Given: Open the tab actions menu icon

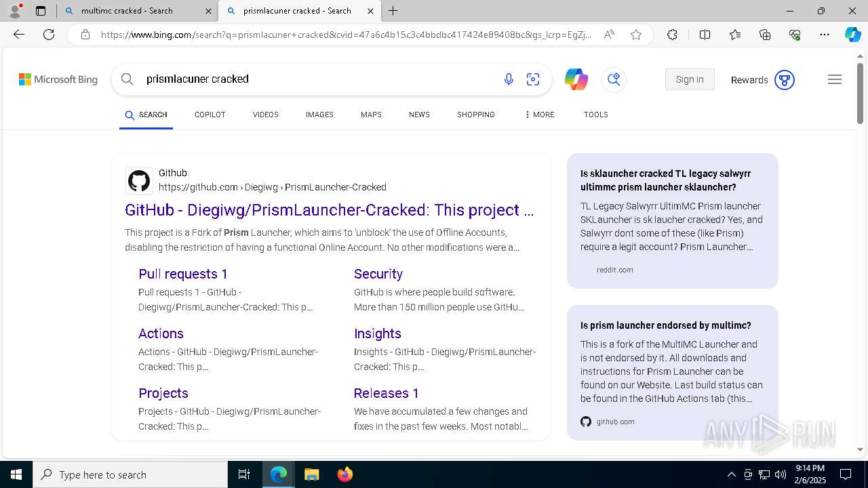Looking at the screenshot, I should [x=41, y=11].
